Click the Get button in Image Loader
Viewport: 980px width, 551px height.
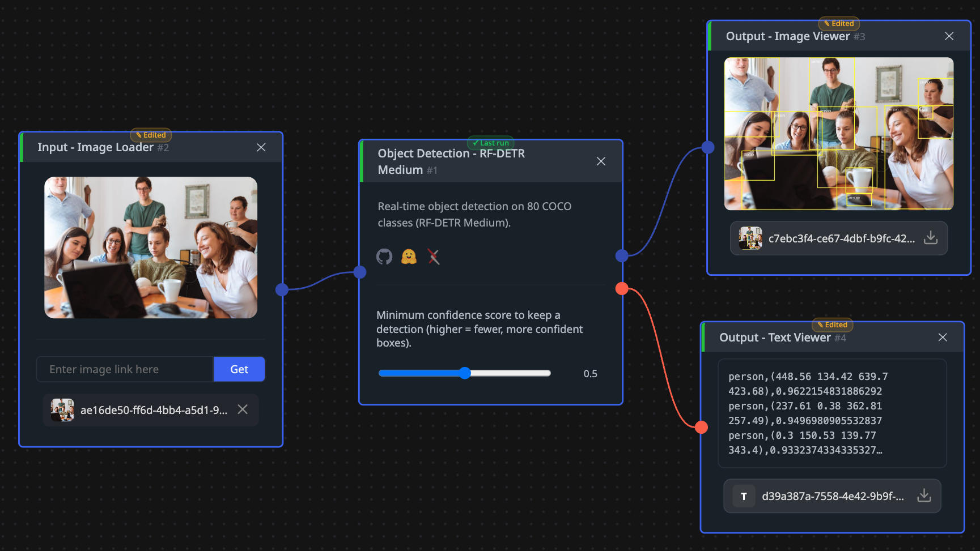click(x=239, y=369)
